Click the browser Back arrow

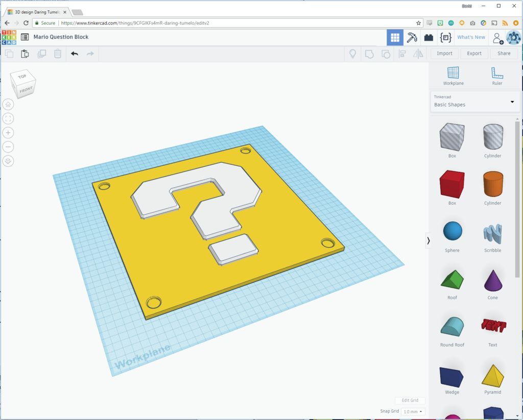click(x=7, y=23)
